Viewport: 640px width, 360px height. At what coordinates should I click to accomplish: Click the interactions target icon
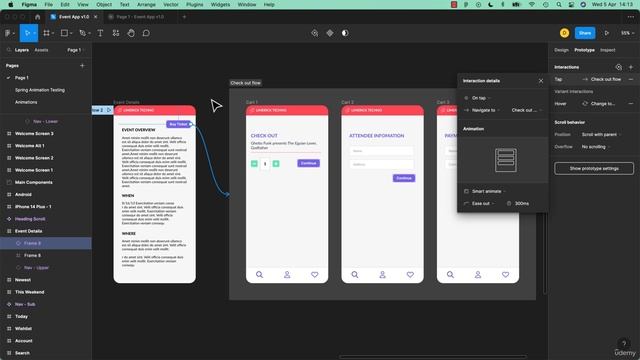coord(618,67)
